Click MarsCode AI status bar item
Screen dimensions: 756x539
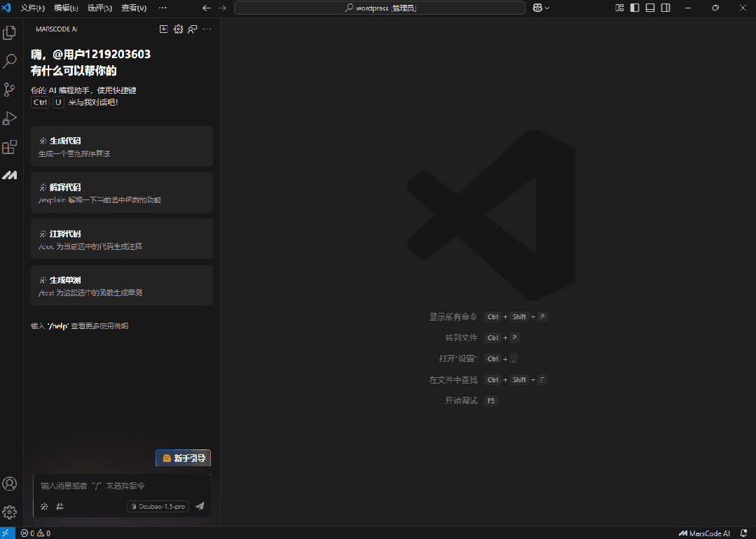coord(704,533)
